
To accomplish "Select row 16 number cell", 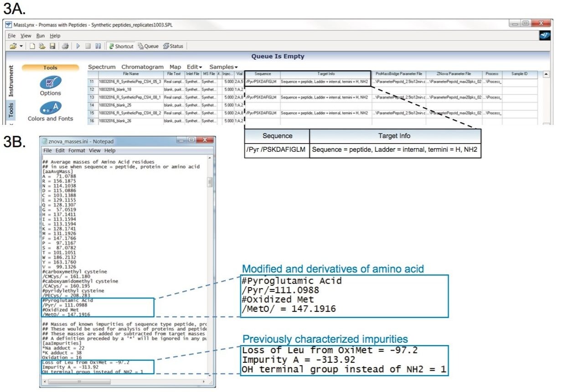I will 93,121.
